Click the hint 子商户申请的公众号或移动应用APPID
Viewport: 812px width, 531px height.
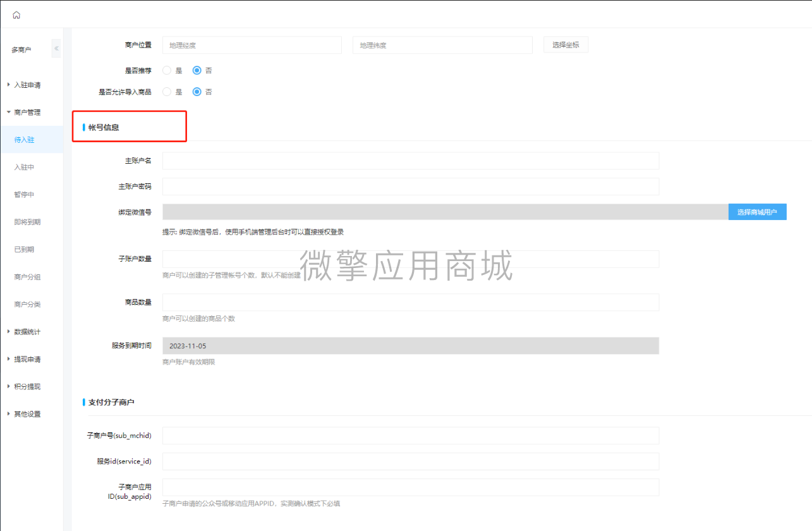coord(251,504)
